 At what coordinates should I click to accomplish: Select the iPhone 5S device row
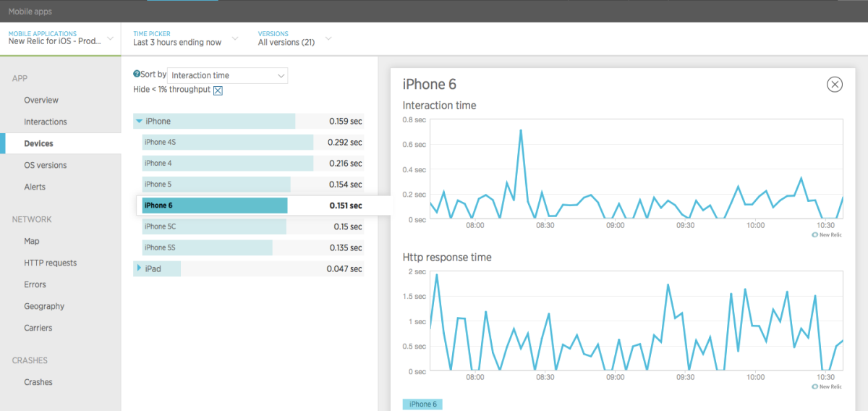(x=252, y=247)
